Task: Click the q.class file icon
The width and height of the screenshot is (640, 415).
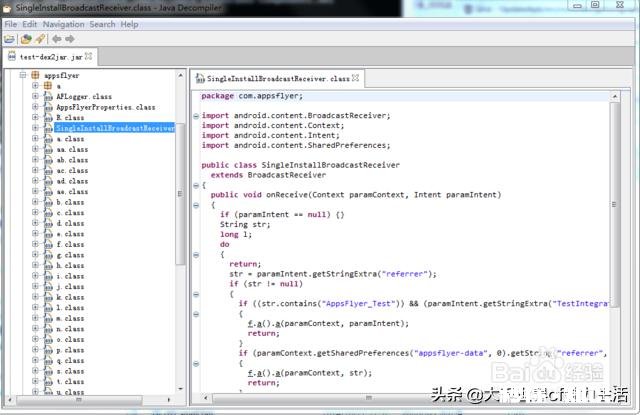Action: pyautogui.click(x=48, y=361)
